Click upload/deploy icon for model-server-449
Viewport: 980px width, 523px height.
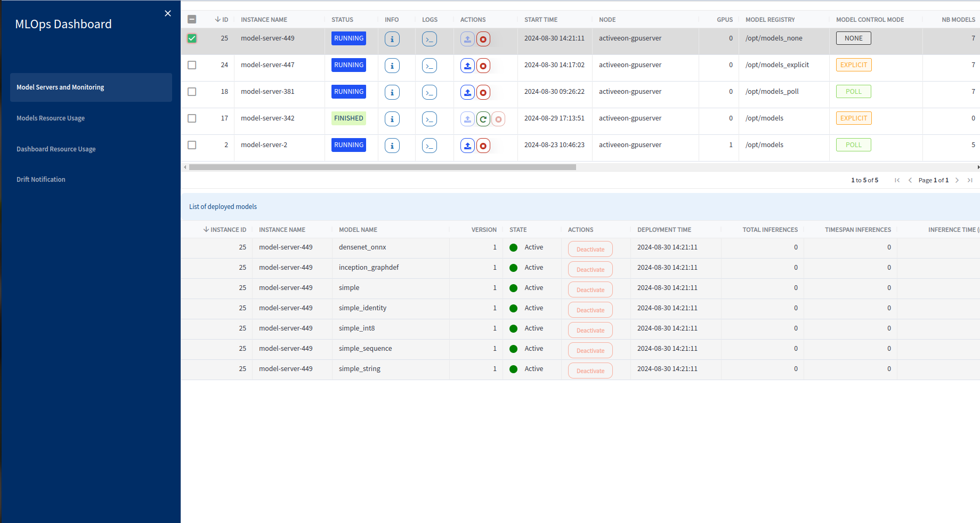(x=467, y=39)
